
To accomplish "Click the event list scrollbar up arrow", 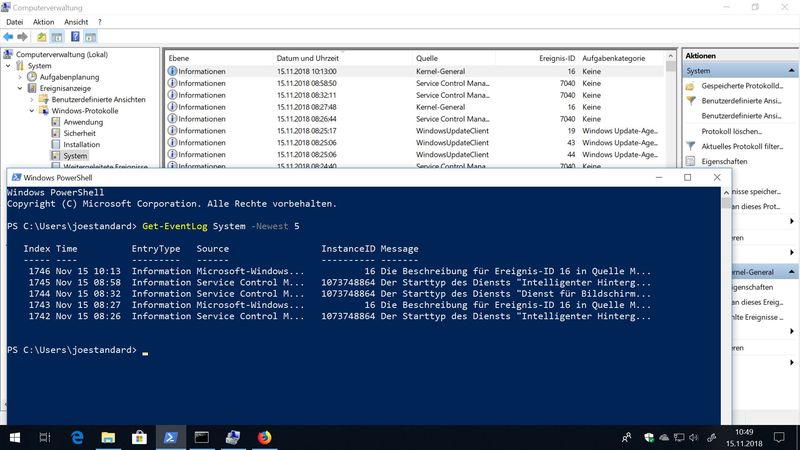I will tap(670, 56).
